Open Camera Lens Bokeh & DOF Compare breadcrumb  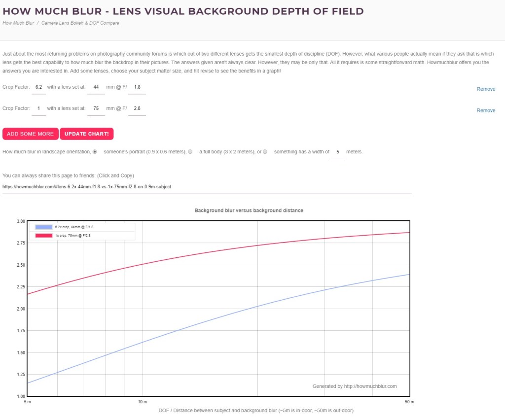80,23
